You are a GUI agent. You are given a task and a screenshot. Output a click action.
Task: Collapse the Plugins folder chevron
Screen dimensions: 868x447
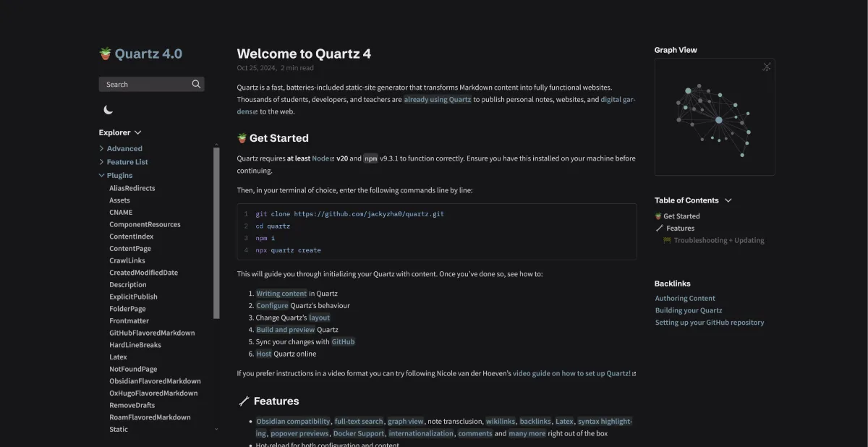click(102, 175)
